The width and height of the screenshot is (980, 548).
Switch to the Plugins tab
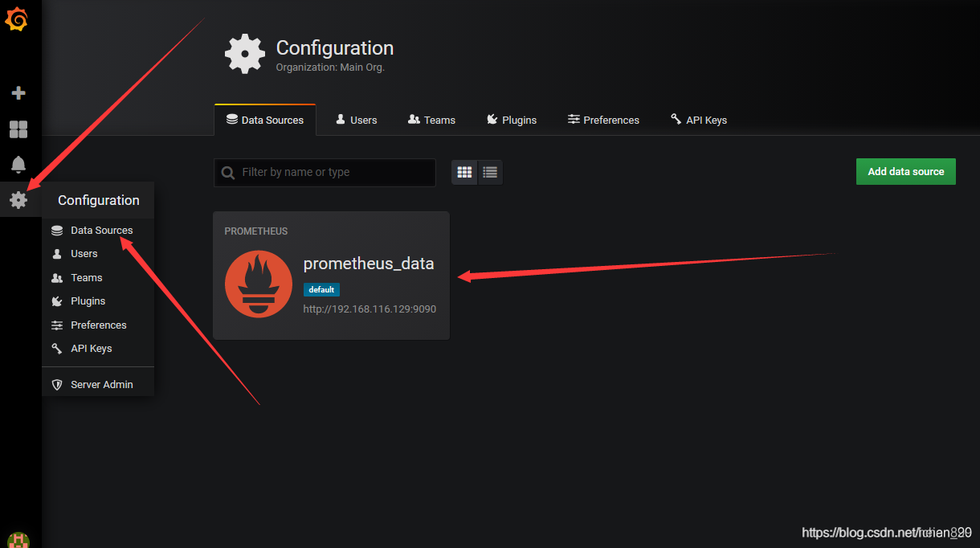coord(512,120)
